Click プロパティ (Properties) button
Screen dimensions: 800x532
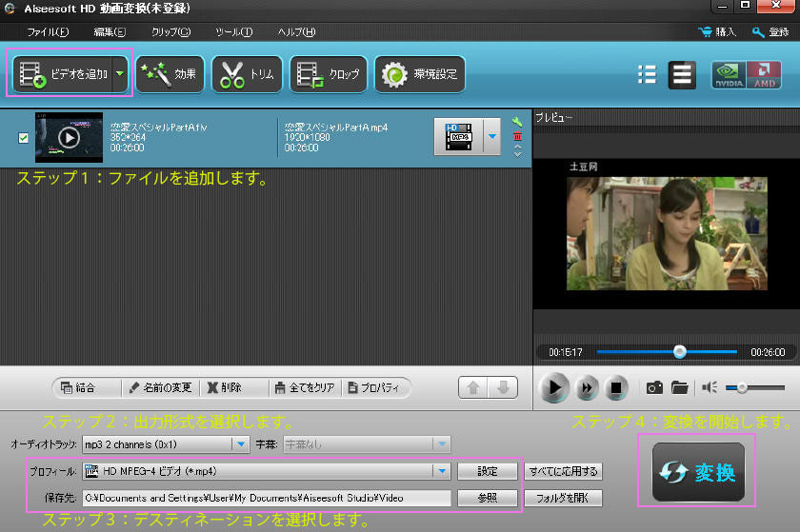point(373,387)
